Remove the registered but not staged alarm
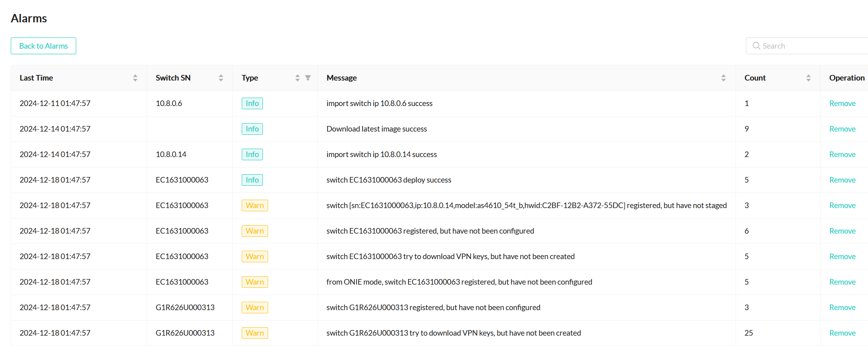The image size is (868, 346). coord(842,206)
